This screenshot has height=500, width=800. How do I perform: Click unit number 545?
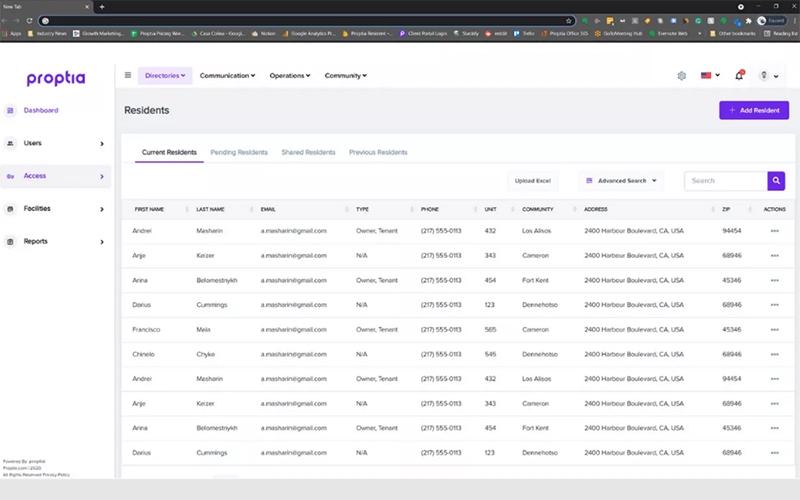pos(490,354)
